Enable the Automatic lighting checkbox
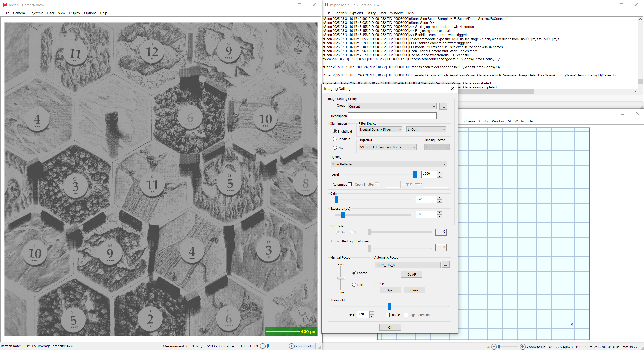 [x=350, y=184]
